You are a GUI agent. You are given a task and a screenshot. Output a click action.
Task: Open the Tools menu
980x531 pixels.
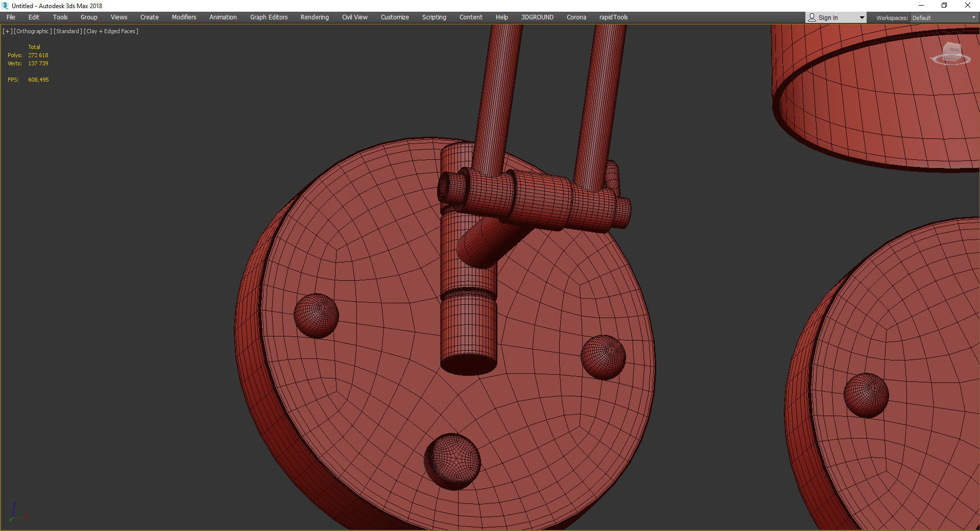point(60,17)
